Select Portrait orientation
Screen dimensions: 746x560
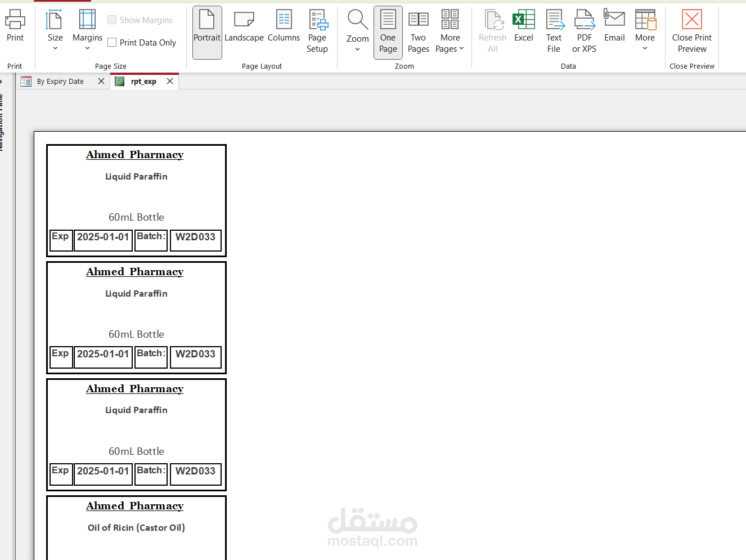coord(207,32)
